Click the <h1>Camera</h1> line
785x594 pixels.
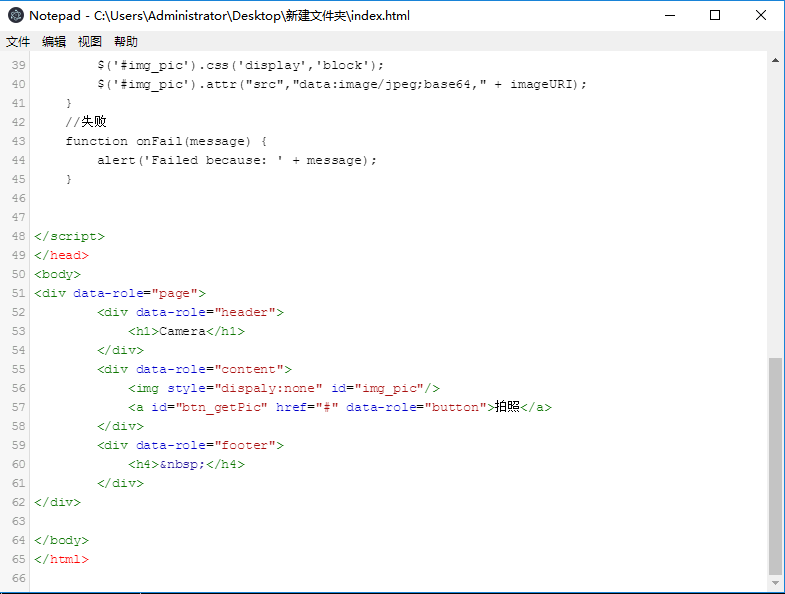pyautogui.click(x=187, y=332)
